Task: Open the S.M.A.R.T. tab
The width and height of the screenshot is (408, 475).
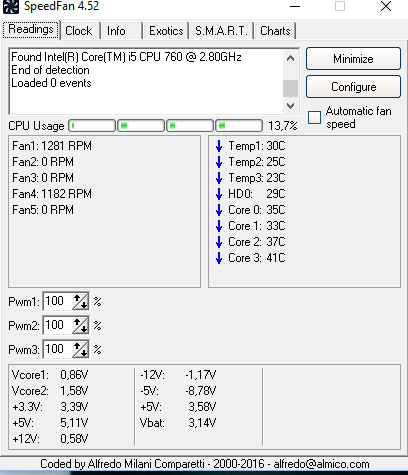Action: point(221,31)
